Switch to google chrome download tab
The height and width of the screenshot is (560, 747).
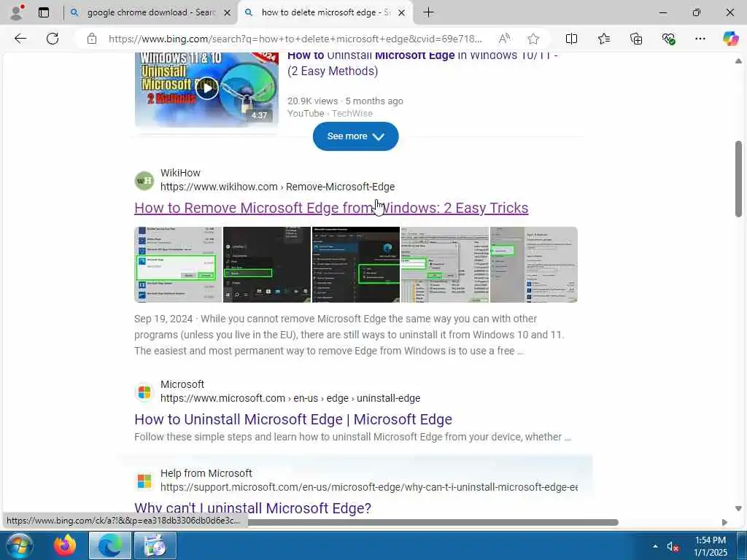[150, 12]
